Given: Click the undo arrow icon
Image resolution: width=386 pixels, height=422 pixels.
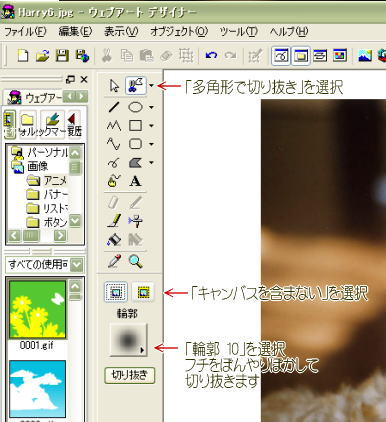Looking at the screenshot, I should click(211, 55).
